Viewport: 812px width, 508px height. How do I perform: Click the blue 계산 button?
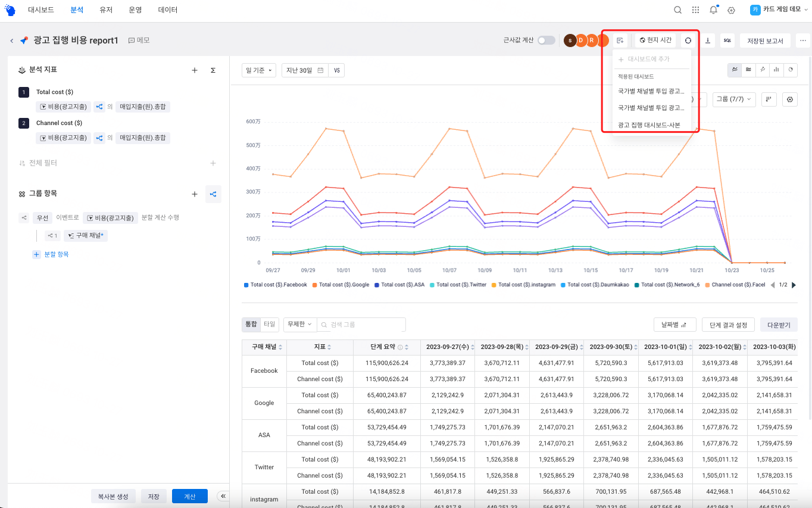pyautogui.click(x=189, y=495)
